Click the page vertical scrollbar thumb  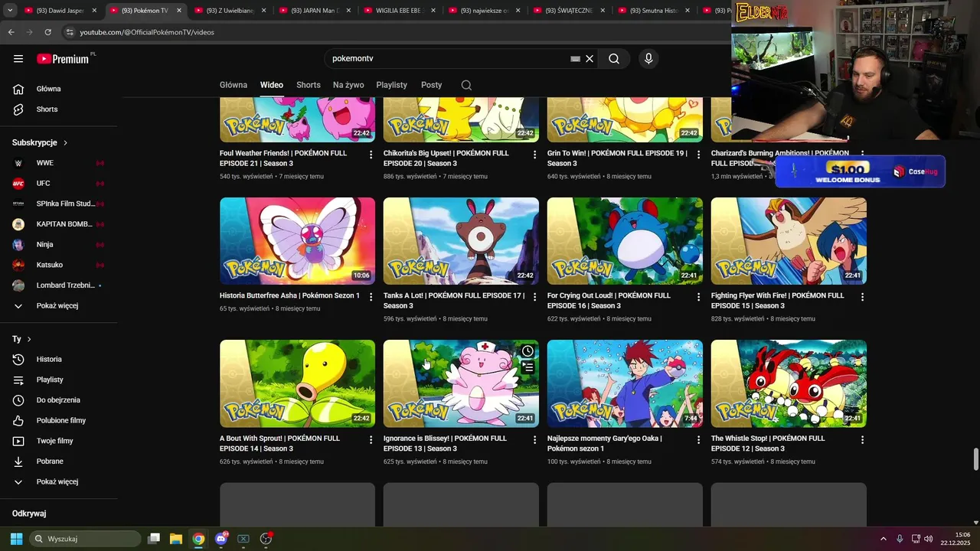pos(975,460)
